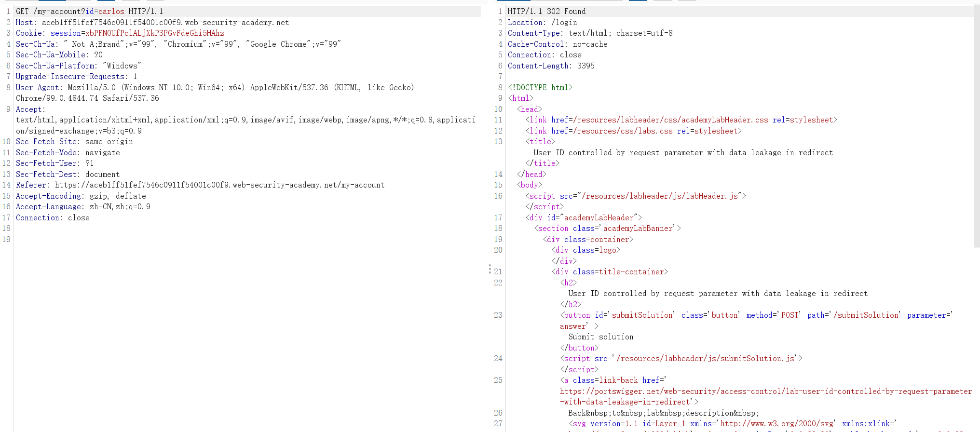Click the portswigger.net access-control lab URL
This screenshot has width=980, height=432.
point(766,396)
